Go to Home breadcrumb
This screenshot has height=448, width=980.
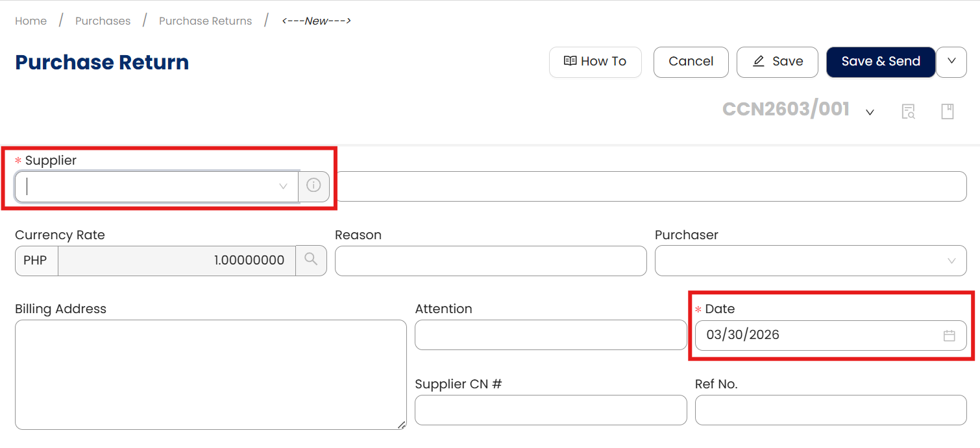31,21
